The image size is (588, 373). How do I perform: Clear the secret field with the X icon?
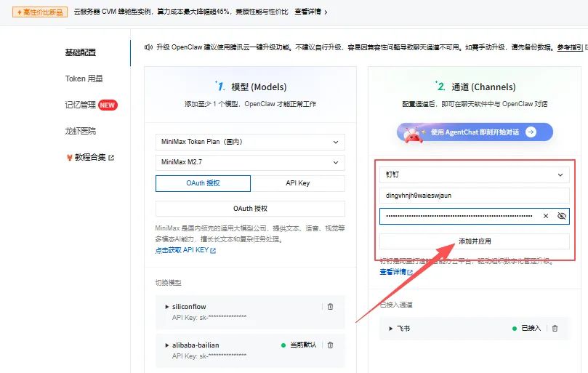(x=546, y=216)
